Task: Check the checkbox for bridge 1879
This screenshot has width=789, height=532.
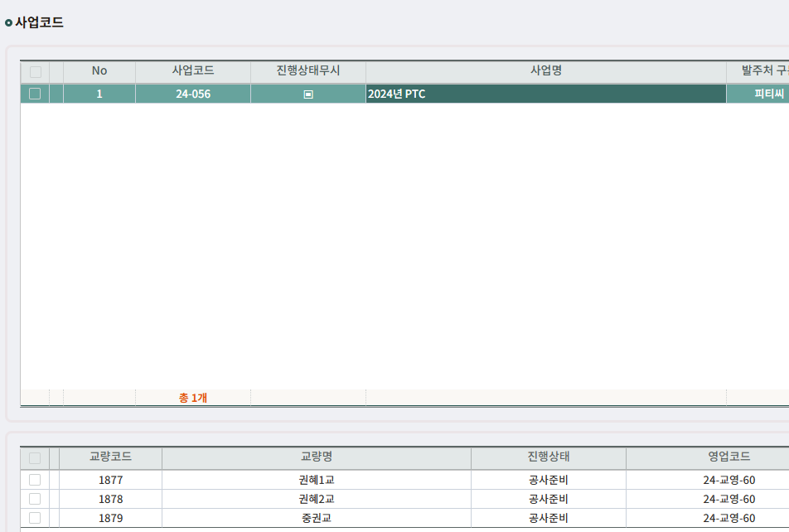Action: pos(35,518)
